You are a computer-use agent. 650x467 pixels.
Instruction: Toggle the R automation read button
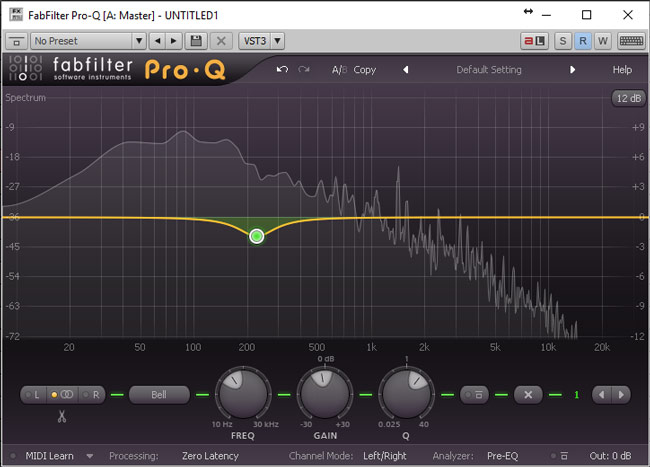(x=582, y=40)
